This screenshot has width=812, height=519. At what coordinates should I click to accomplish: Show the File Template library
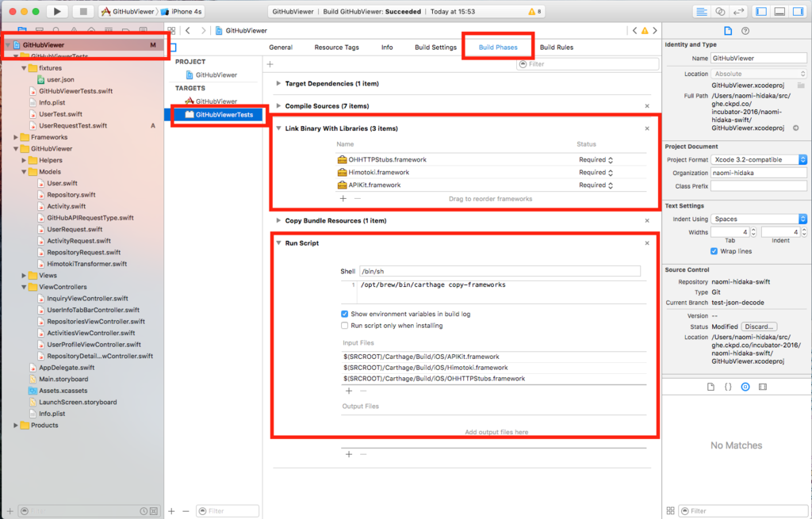click(710, 387)
